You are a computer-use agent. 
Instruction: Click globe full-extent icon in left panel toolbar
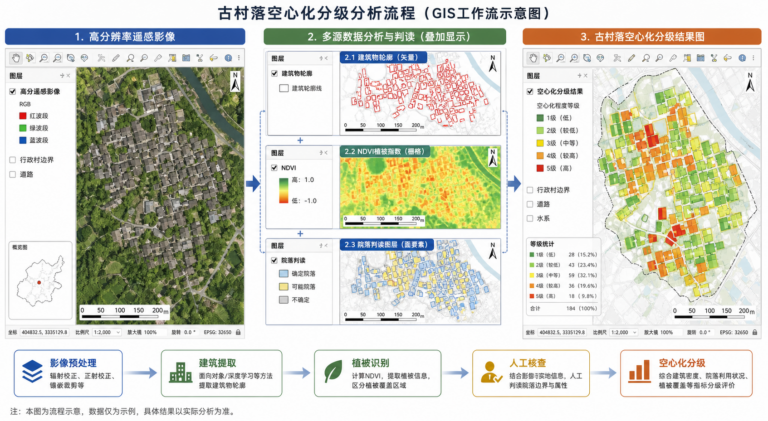(85, 58)
